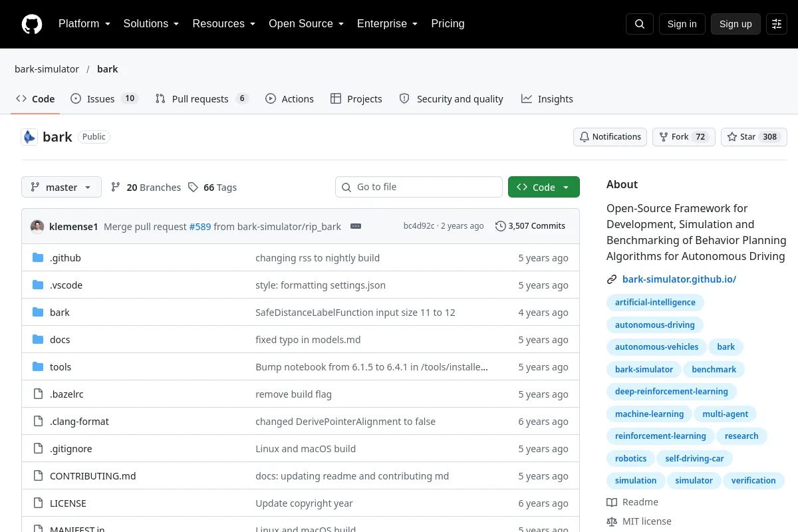This screenshot has height=532, width=798.
Task: Open the multi-agent topic tag
Action: click(x=726, y=414)
